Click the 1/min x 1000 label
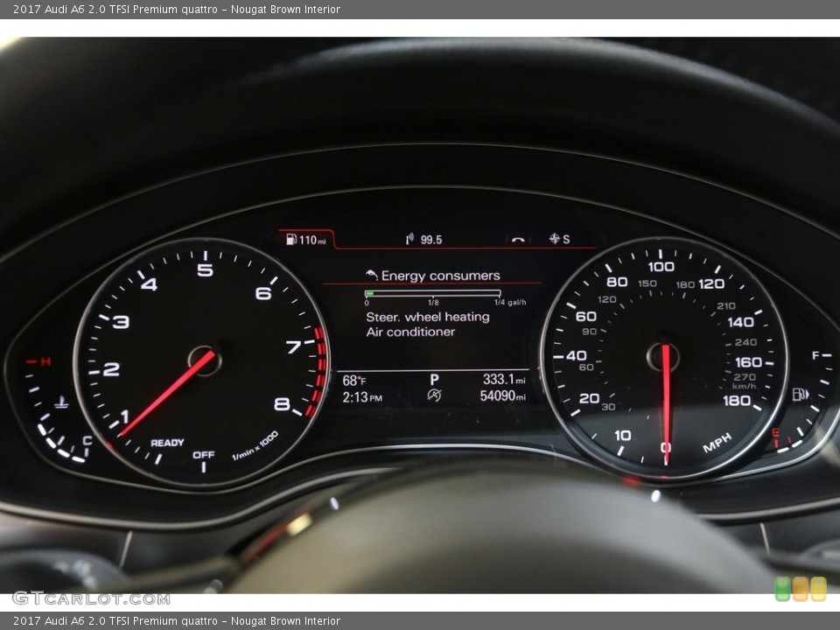The height and width of the screenshot is (630, 840). tap(255, 445)
